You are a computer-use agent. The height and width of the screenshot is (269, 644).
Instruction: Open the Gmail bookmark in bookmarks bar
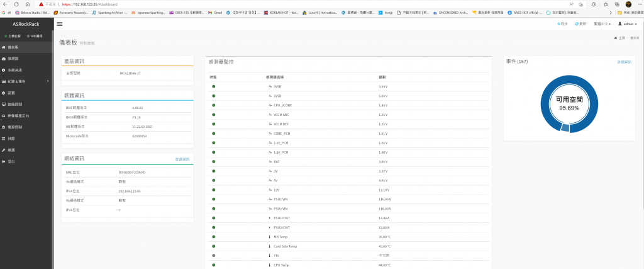[218, 12]
